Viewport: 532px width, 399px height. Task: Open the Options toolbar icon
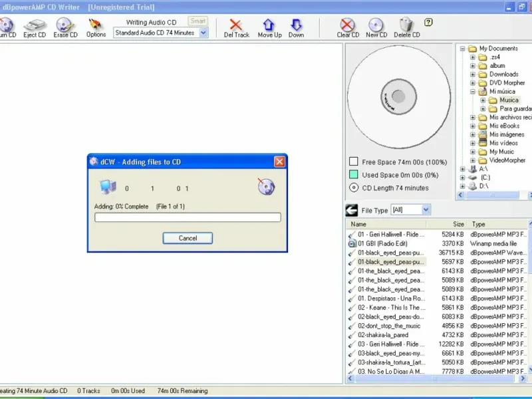[95, 25]
